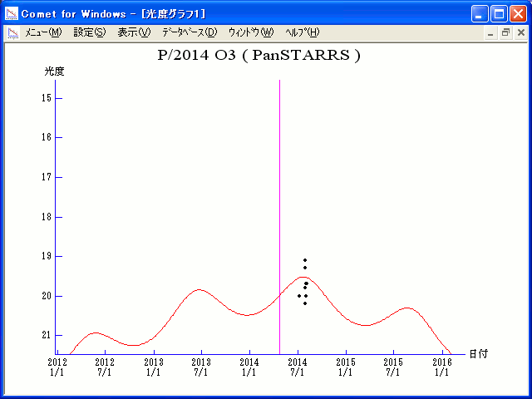Restore the inner 光度グラフ1 child window
Image resolution: width=532 pixels, height=399 pixels.
pos(505,33)
